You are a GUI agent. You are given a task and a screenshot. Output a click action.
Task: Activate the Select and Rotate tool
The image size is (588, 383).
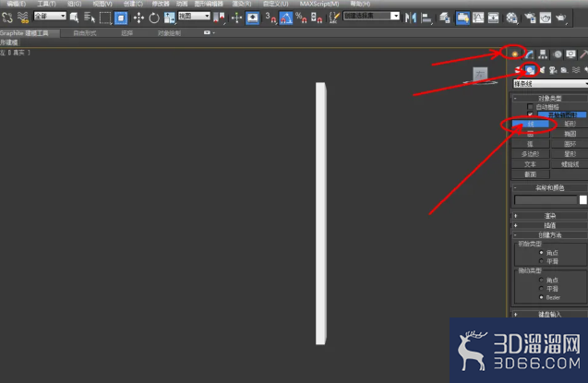click(154, 18)
